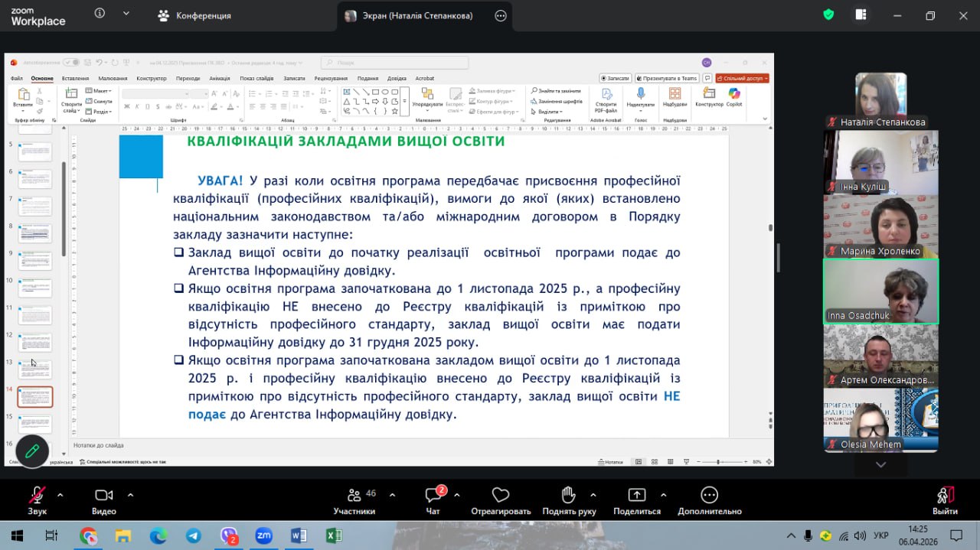Raise hand with Поднять руку
980x550 pixels.
[x=567, y=495]
